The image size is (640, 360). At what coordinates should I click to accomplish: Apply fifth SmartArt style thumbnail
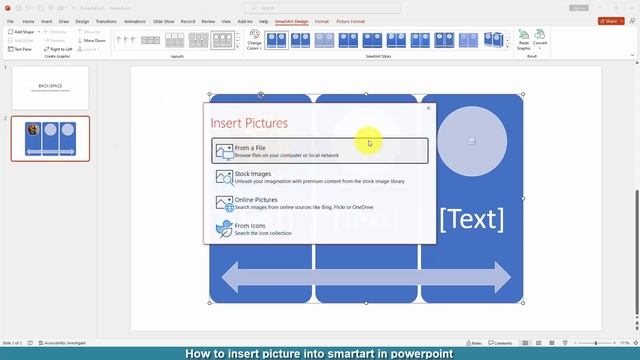pyautogui.click(x=372, y=40)
